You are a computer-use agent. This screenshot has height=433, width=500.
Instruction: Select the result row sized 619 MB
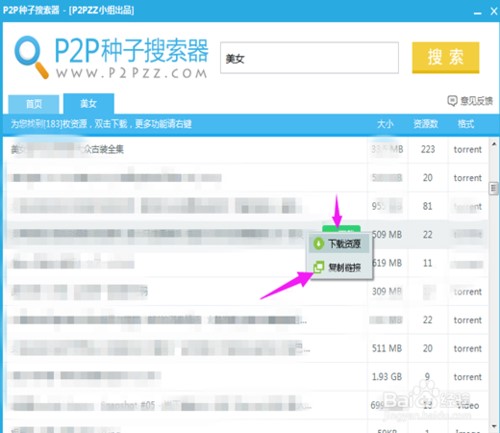[246, 263]
